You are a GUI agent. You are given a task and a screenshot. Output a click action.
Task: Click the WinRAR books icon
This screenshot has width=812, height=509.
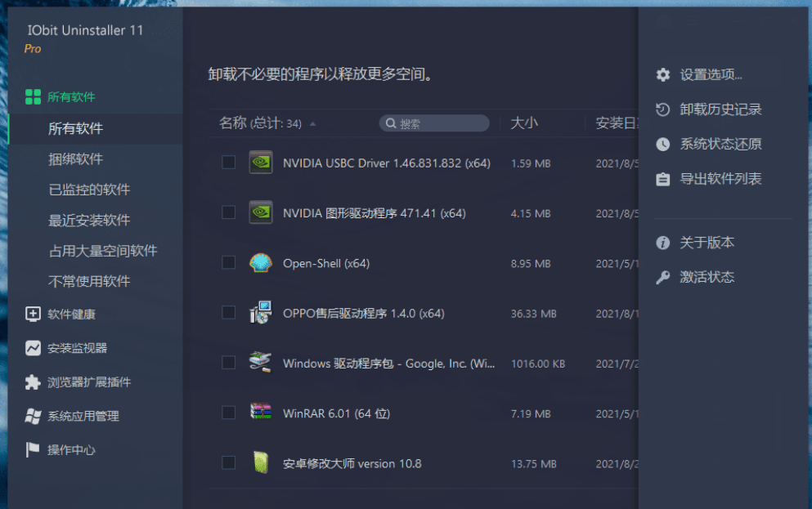261,413
